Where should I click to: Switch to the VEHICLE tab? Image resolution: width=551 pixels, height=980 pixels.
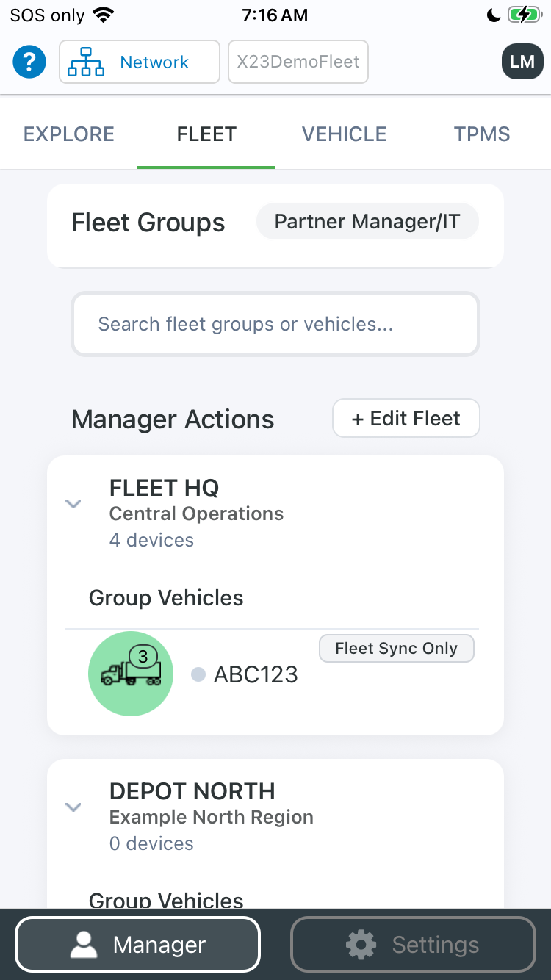(345, 134)
